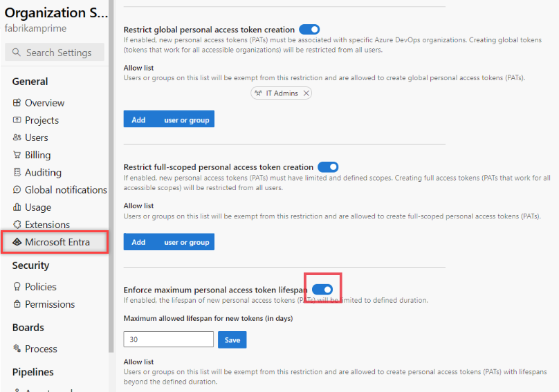Viewport: 559px width, 392px height.
Task: Toggle Enforce maximum personal access token lifespan
Action: [x=322, y=290]
